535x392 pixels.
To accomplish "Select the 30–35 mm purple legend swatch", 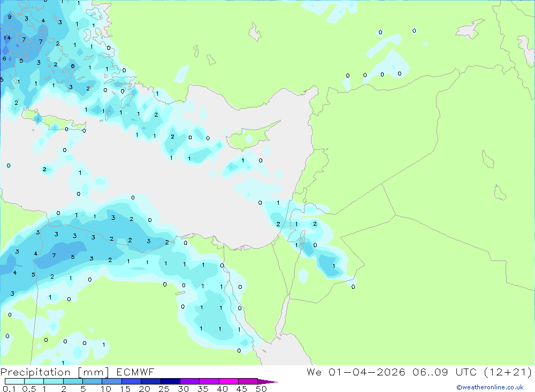I will point(190,381).
